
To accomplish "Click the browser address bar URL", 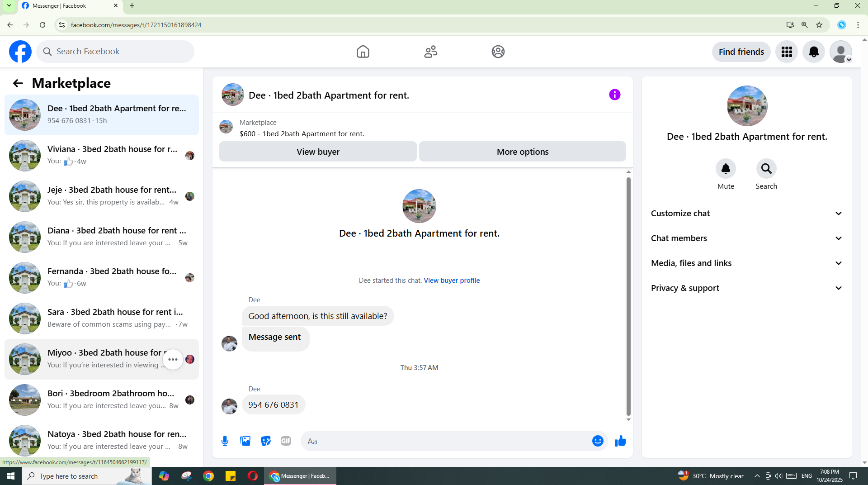I will pyautogui.click(x=136, y=25).
